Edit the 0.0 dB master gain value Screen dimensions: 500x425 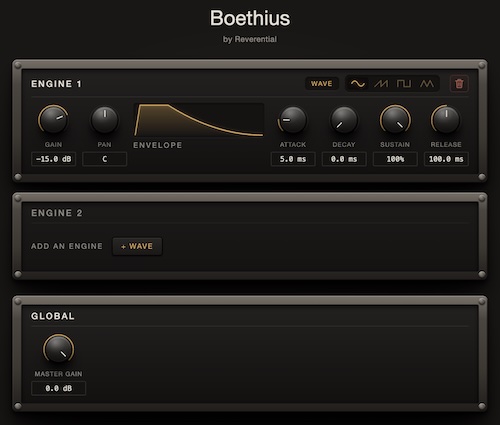point(58,388)
